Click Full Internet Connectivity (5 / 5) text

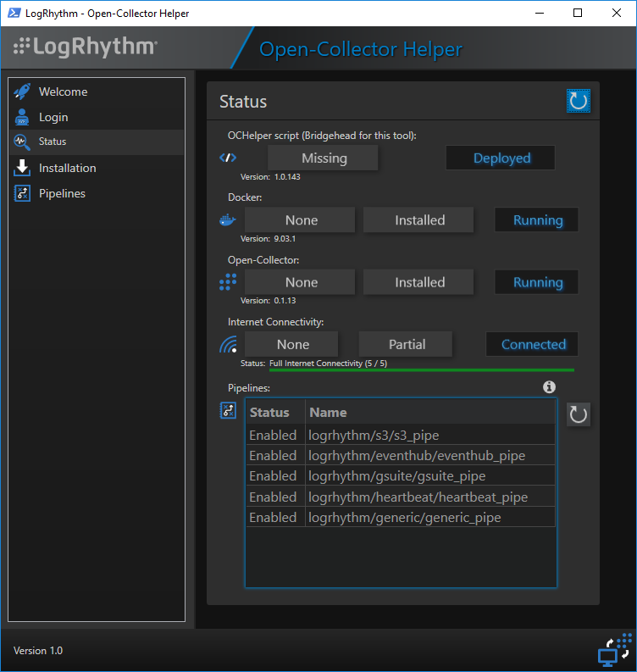(328, 364)
